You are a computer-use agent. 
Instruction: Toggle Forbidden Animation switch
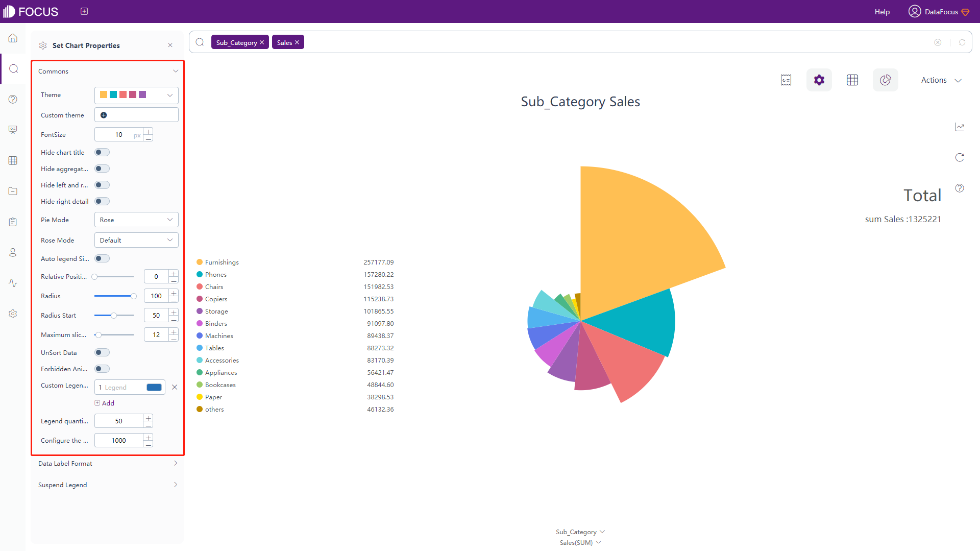tap(102, 369)
